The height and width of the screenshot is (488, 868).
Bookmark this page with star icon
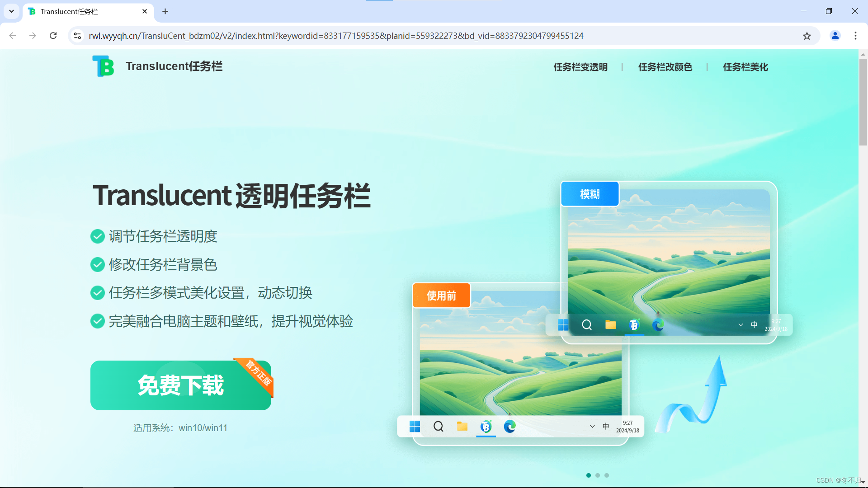[807, 36]
